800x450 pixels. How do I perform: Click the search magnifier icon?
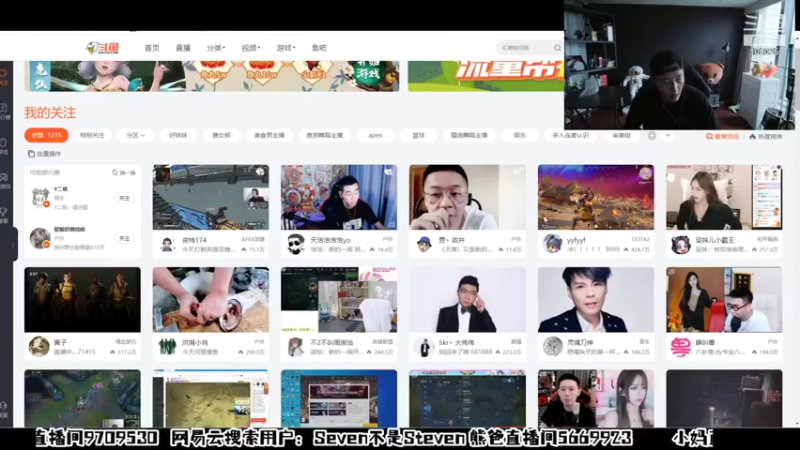pos(557,47)
